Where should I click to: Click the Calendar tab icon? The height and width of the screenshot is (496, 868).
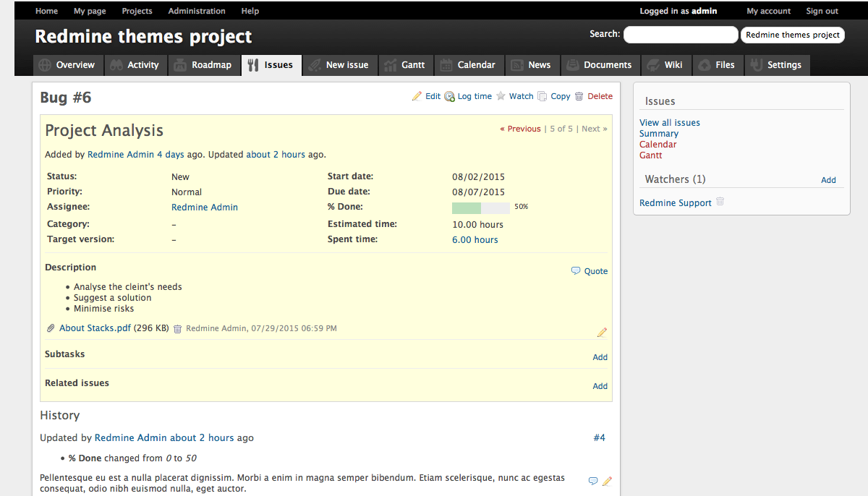pyautogui.click(x=446, y=65)
